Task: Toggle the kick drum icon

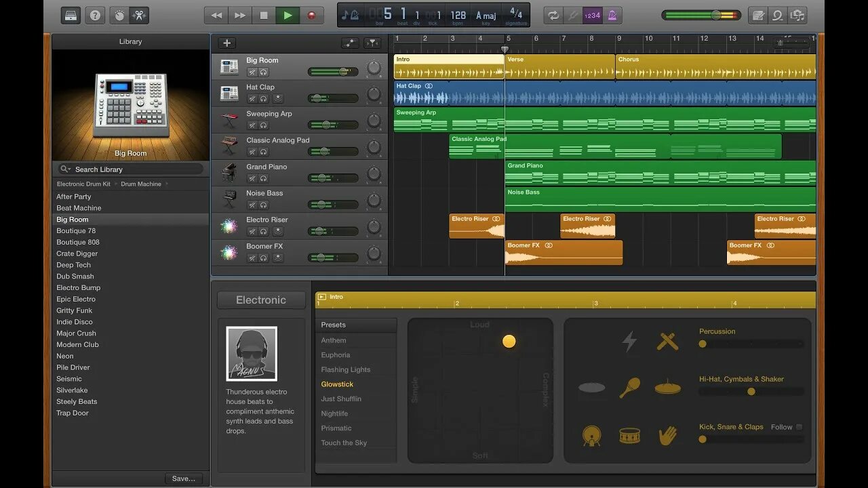Action: pyautogui.click(x=591, y=435)
